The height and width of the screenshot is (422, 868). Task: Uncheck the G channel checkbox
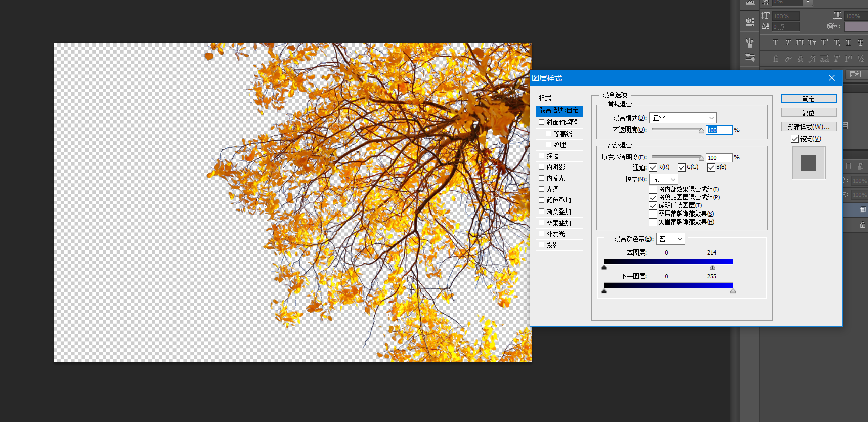(x=682, y=167)
